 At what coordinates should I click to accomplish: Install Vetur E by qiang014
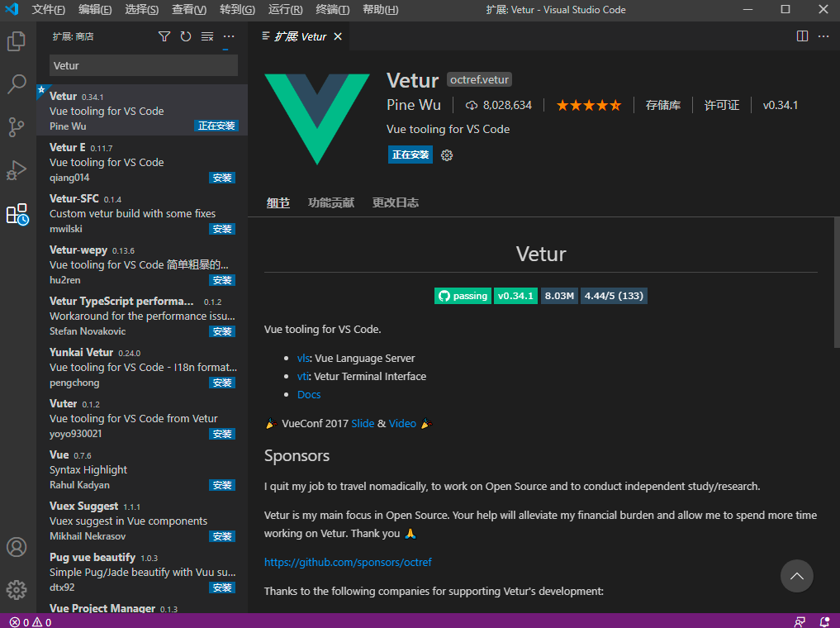[222, 178]
